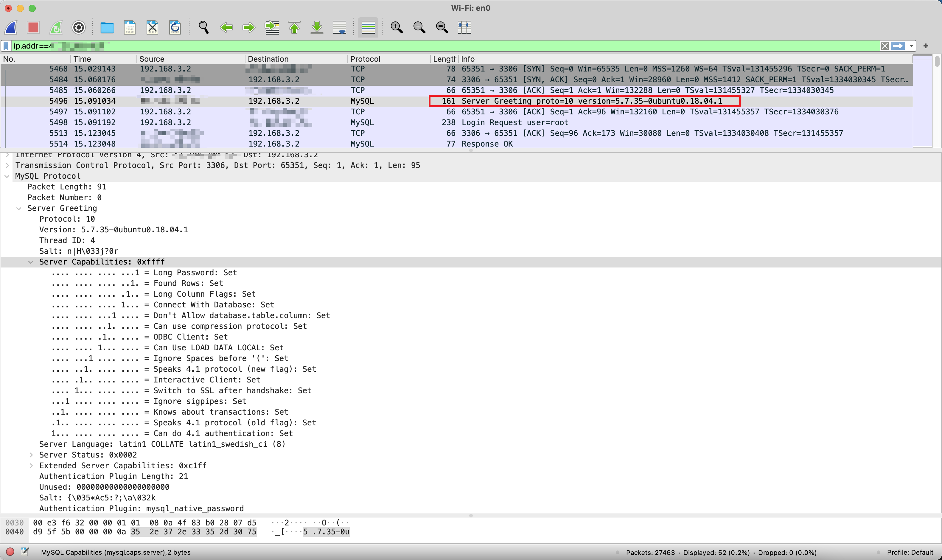Select Long Password: Set flag
942x560 pixels.
(144, 273)
